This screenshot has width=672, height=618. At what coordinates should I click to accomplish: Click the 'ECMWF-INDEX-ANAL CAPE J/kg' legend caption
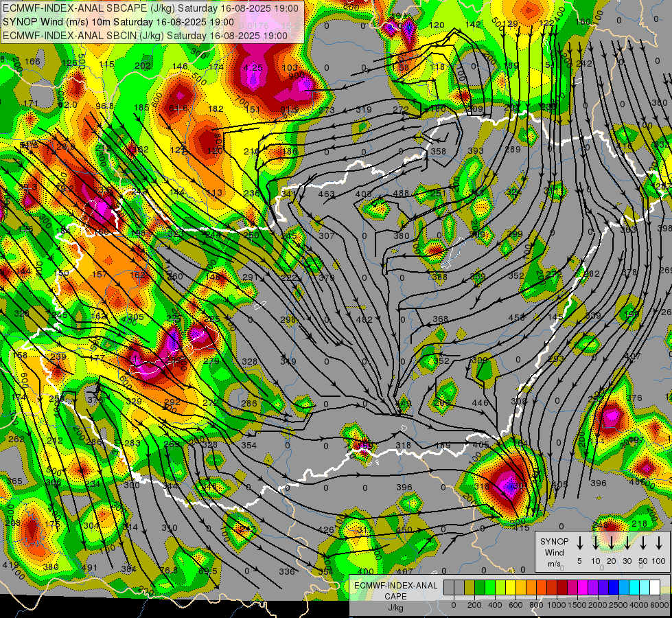point(395,597)
